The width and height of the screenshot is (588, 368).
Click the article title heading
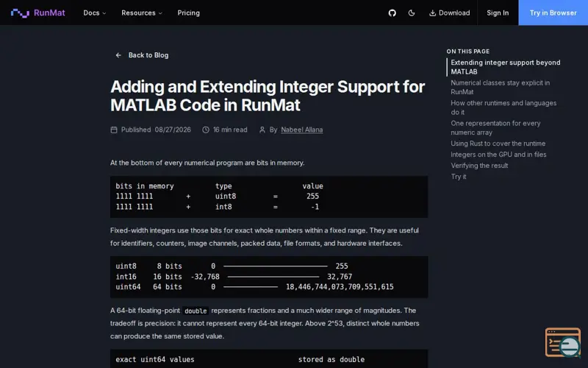point(268,96)
